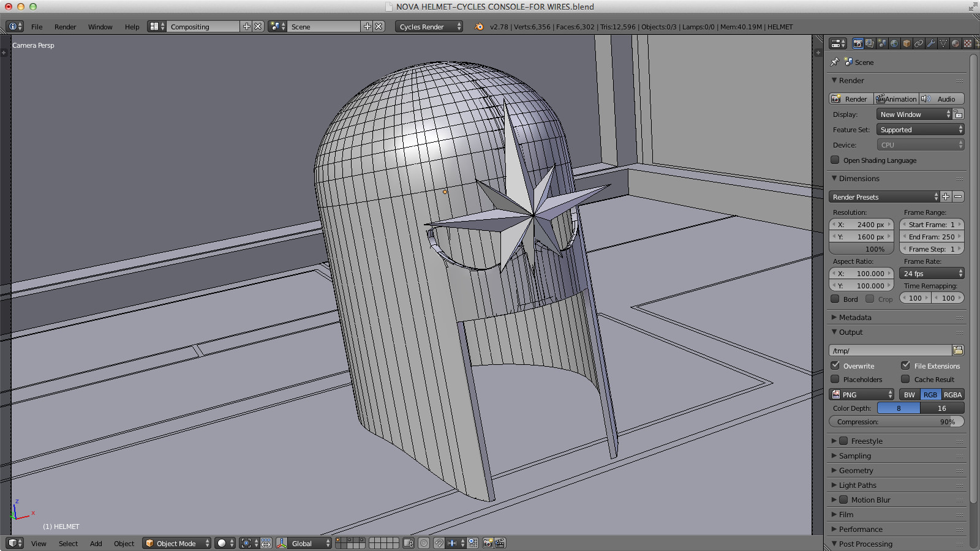Click the OpenGL render animation clapper icon
Screen dimensions: 980x551
click(x=500, y=543)
